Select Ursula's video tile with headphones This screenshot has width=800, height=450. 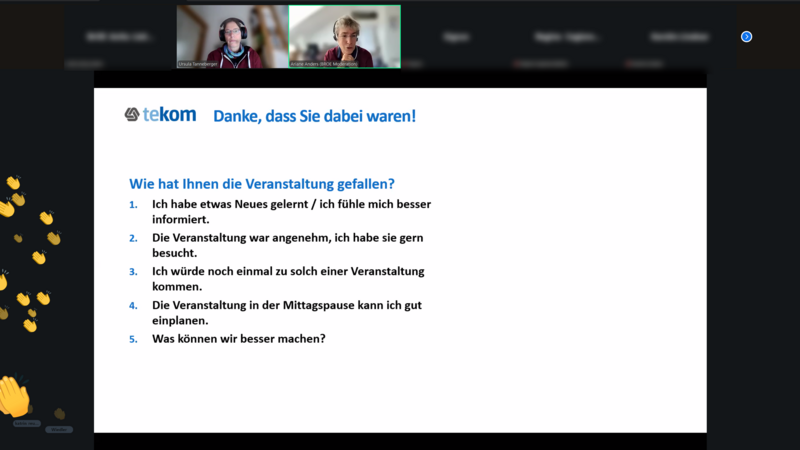[x=233, y=36]
